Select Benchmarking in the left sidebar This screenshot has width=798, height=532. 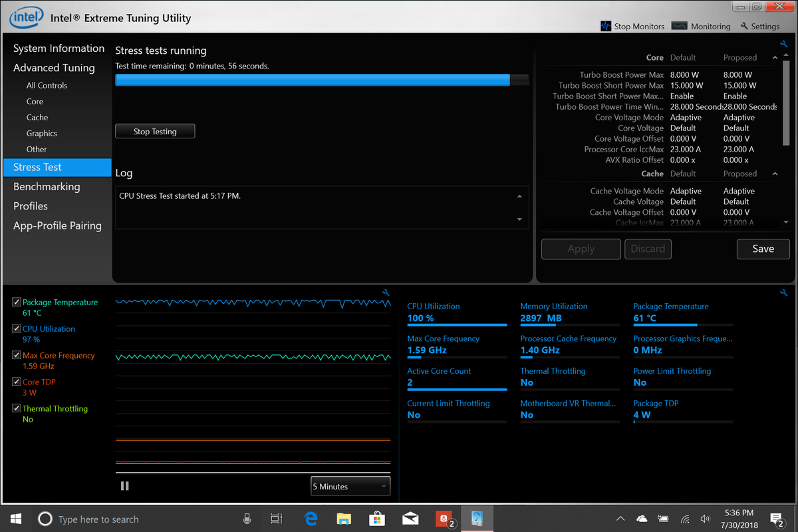pos(47,187)
